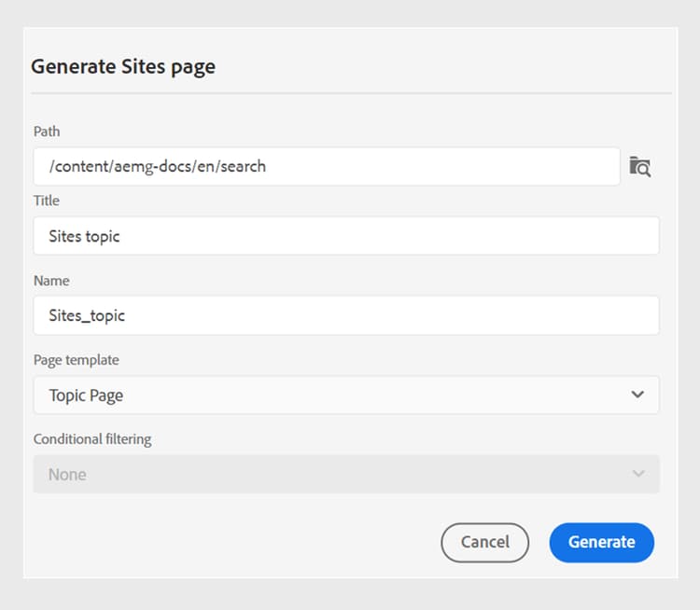This screenshot has height=610, width=700.
Task: Open the path browser folder-search icon
Action: pyautogui.click(x=639, y=167)
